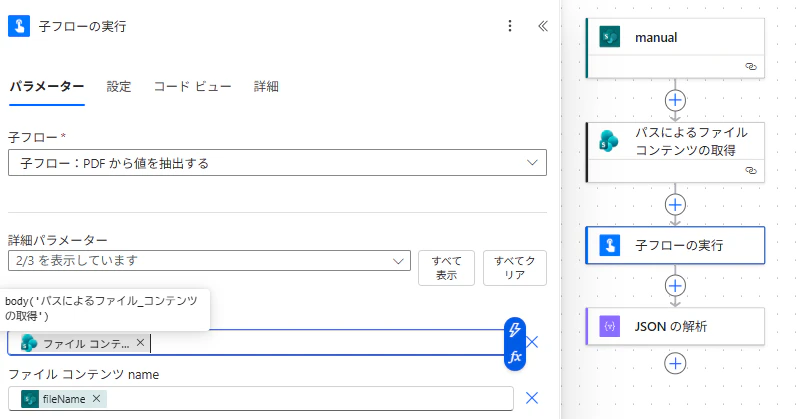Click link icon on パスによるファイル node
This screenshot has height=419, width=797.
click(x=751, y=170)
